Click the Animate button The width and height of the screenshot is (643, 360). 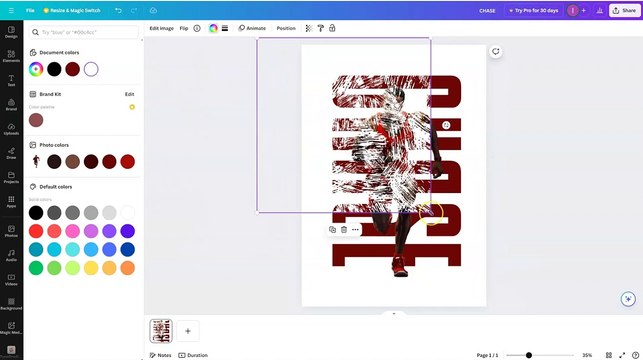[252, 28]
